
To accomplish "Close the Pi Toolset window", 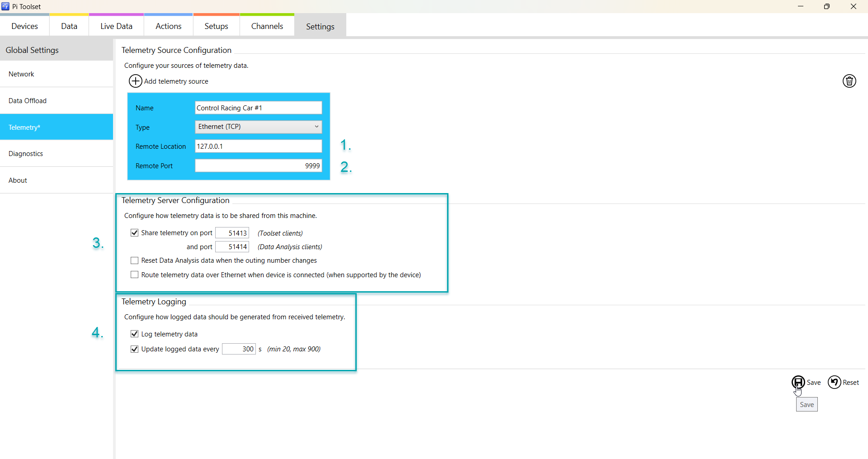I will [854, 6].
